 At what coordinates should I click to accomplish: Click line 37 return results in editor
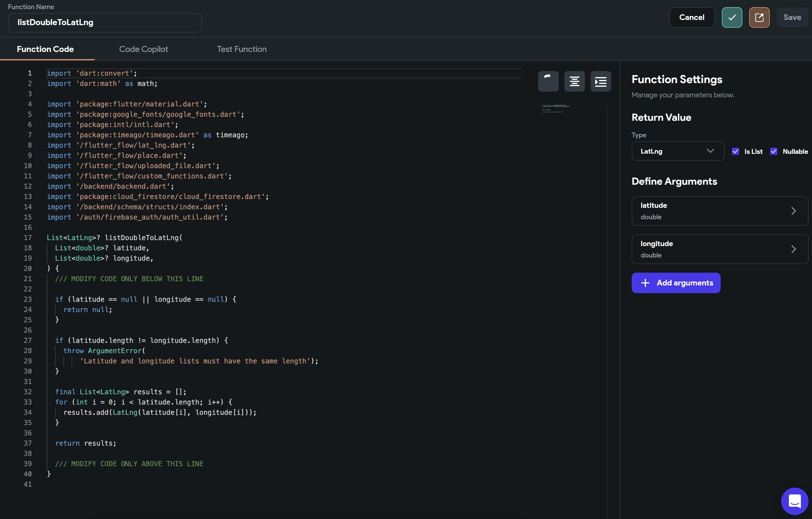click(x=86, y=443)
